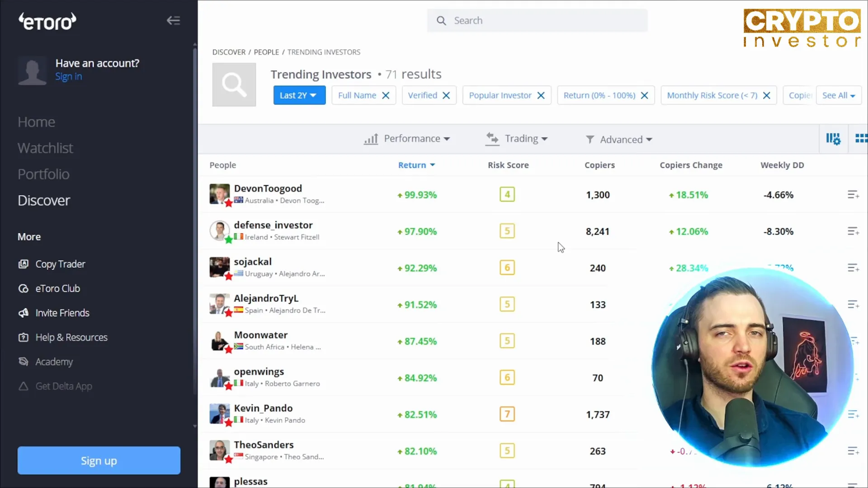The image size is (868, 488).
Task: Click the Get Delta App triangle icon
Action: pyautogui.click(x=23, y=386)
